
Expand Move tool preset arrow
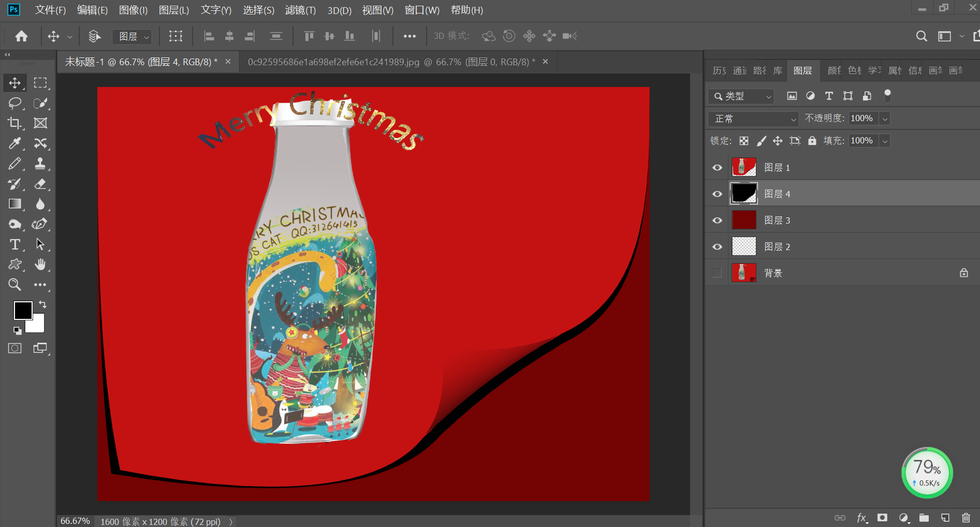click(x=70, y=37)
